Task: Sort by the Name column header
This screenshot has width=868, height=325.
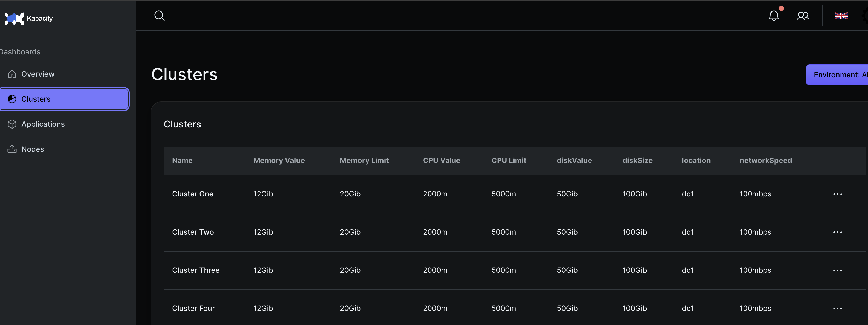Action: click(182, 160)
